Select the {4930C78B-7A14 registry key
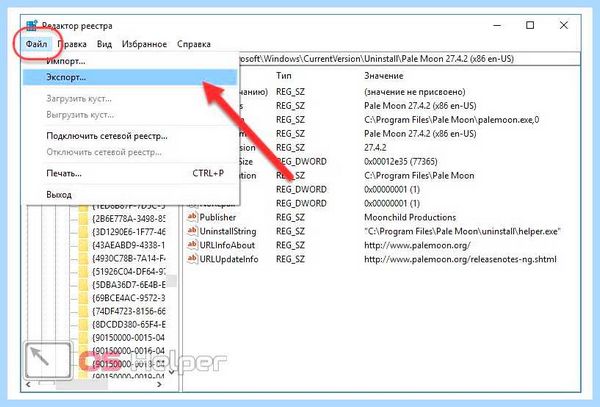 click(129, 258)
